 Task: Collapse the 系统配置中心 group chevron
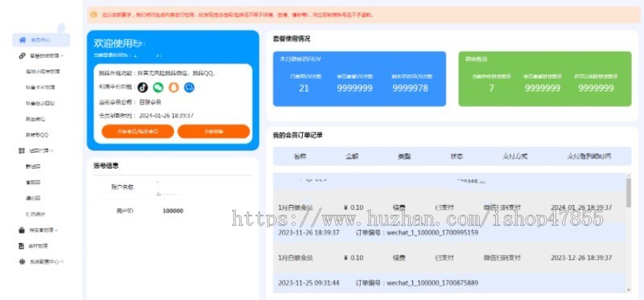(62, 261)
